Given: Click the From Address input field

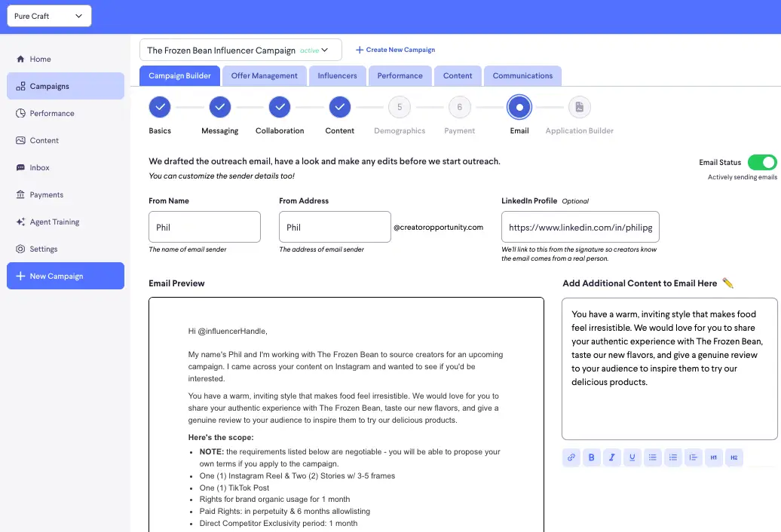Looking at the screenshot, I should (335, 227).
